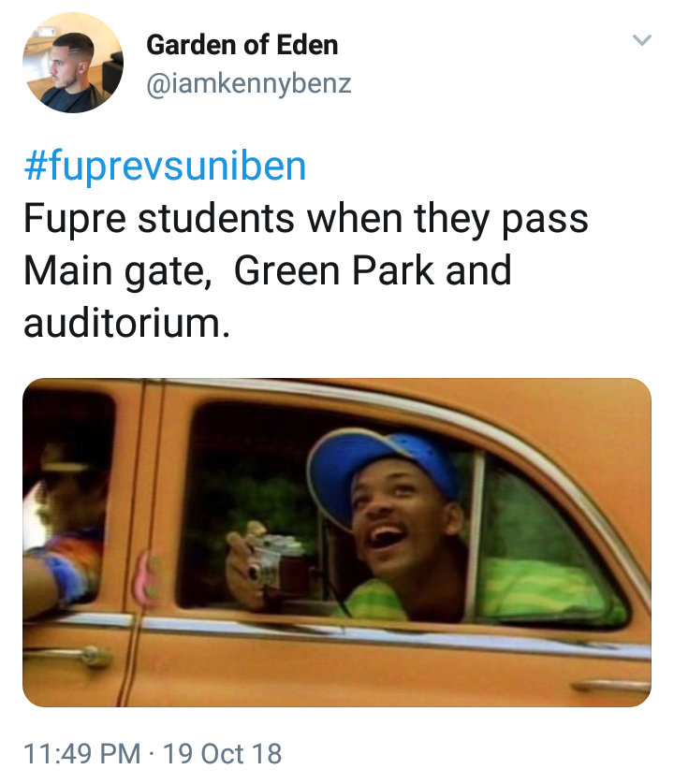The image size is (674, 784).
Task: Click the word "auditorium." in the tweet
Action: click(x=127, y=324)
